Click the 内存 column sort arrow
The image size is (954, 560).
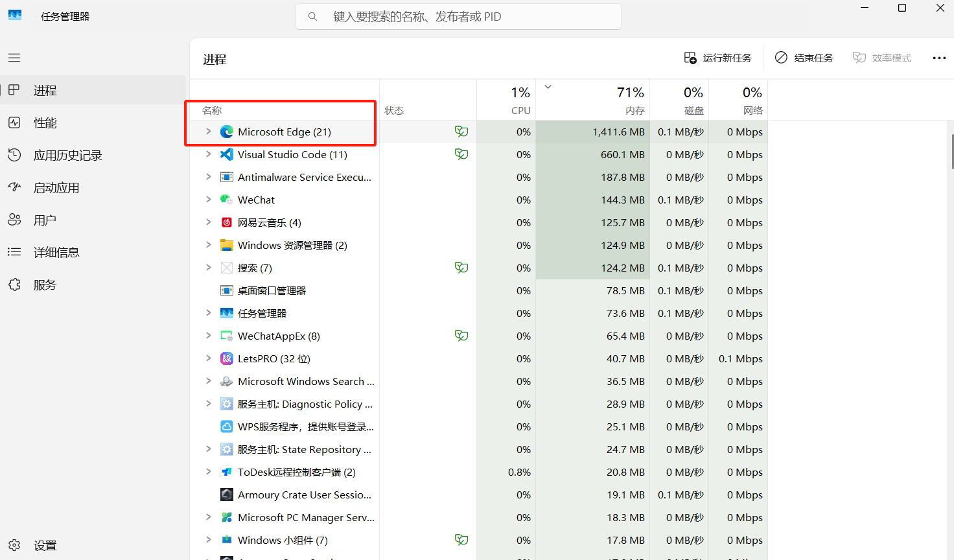[548, 86]
